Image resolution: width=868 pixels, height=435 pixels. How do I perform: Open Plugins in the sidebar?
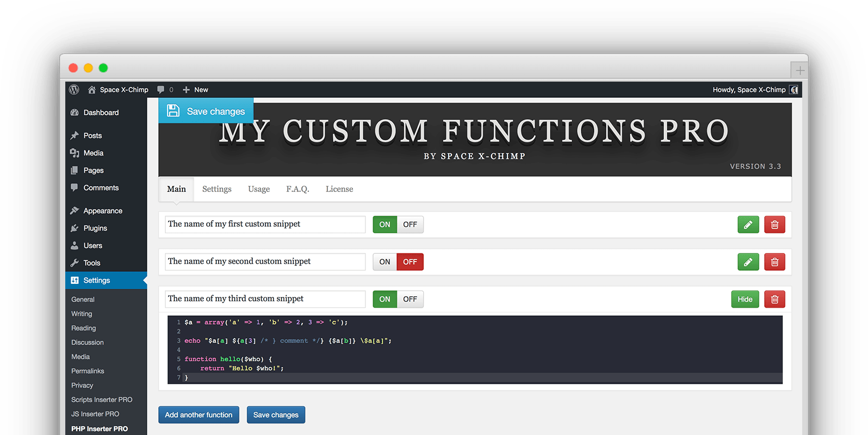click(89, 228)
